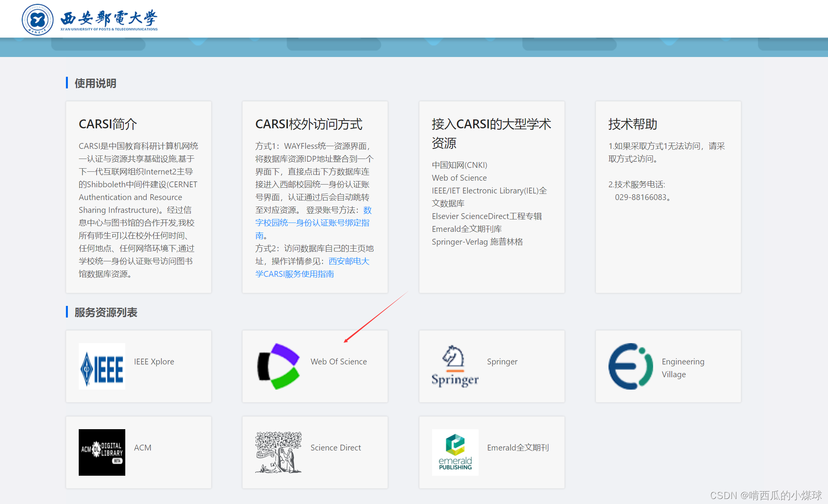Open the ACM Digital Library logo
The image size is (828, 504).
pyautogui.click(x=102, y=452)
